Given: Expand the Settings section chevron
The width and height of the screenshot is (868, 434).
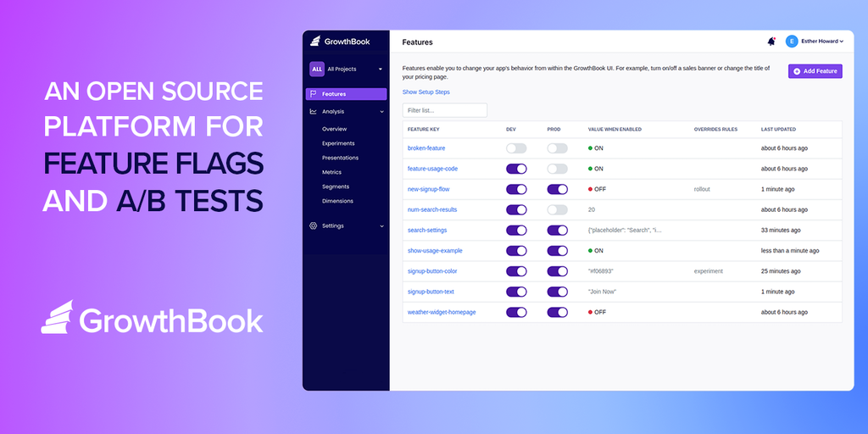Looking at the screenshot, I should 382,225.
